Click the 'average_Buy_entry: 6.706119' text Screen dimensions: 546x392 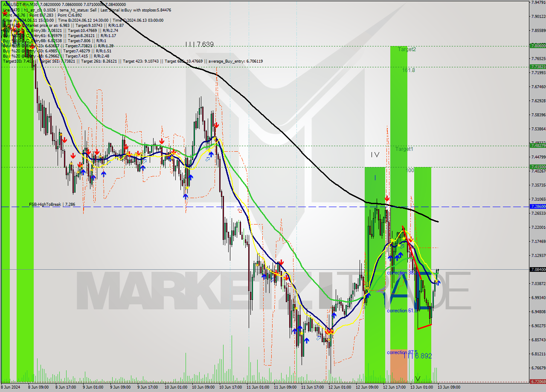pyautogui.click(x=236, y=61)
